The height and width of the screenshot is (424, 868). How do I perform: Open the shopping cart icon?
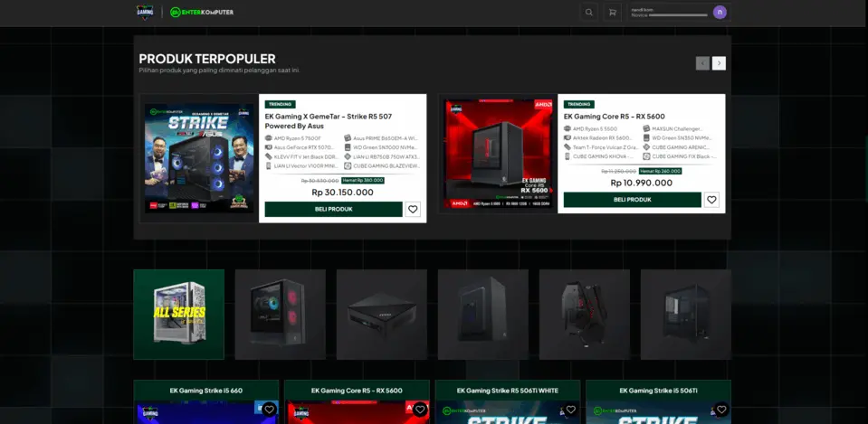pyautogui.click(x=612, y=12)
